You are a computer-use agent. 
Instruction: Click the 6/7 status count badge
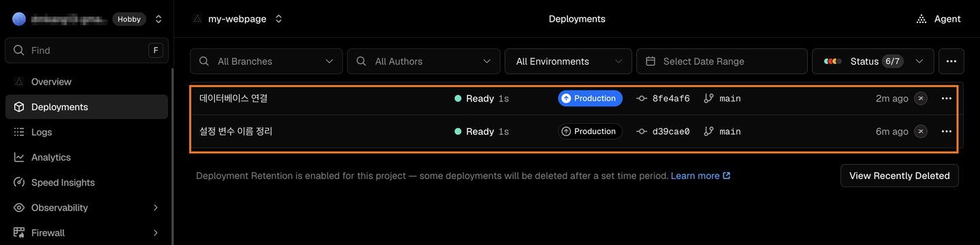point(892,61)
